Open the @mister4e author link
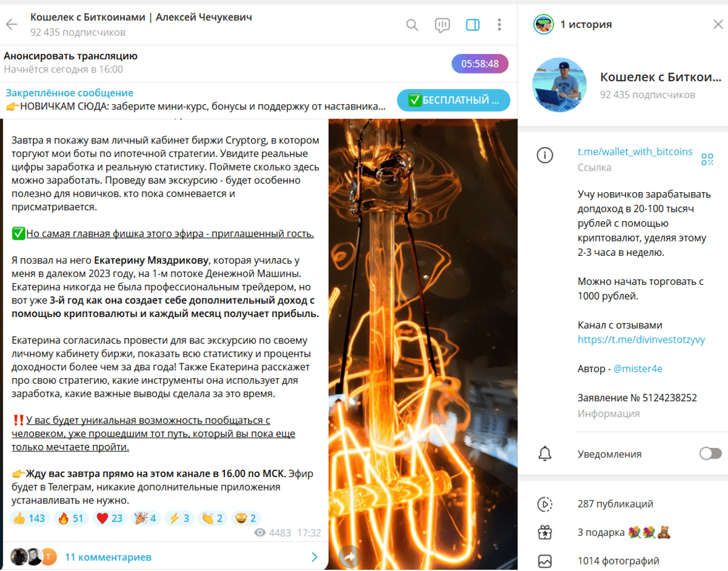Viewport: 728px width, 571px height. 638,368
